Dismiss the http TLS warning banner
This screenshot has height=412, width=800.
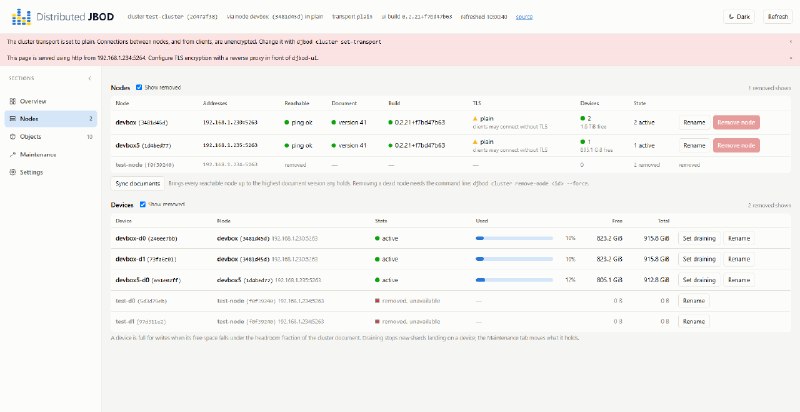pyautogui.click(x=790, y=58)
